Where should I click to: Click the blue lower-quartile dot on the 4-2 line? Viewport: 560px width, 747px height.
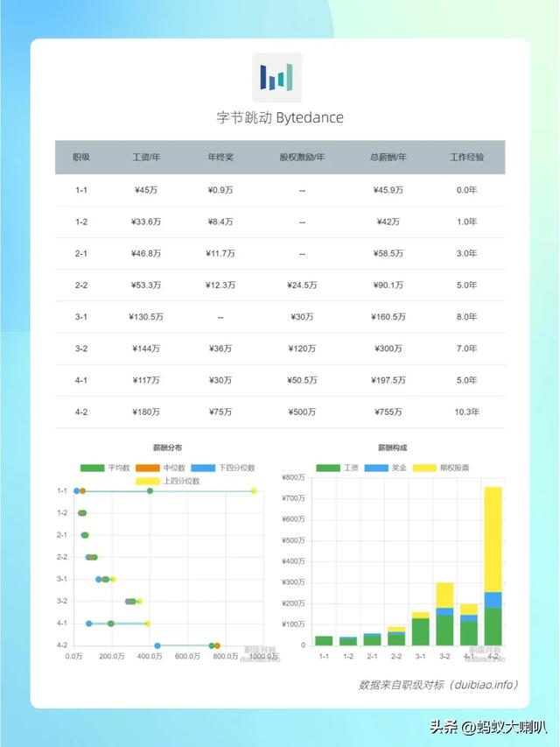[157, 646]
